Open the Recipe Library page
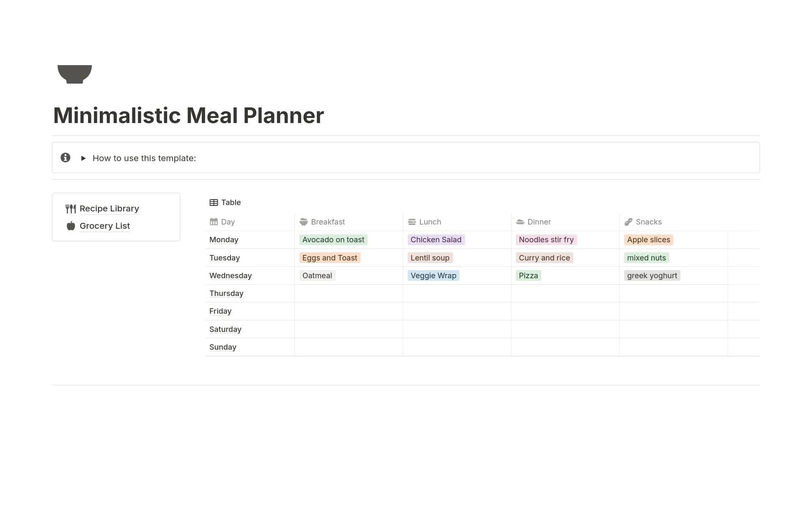The width and height of the screenshot is (812, 507). (x=109, y=208)
